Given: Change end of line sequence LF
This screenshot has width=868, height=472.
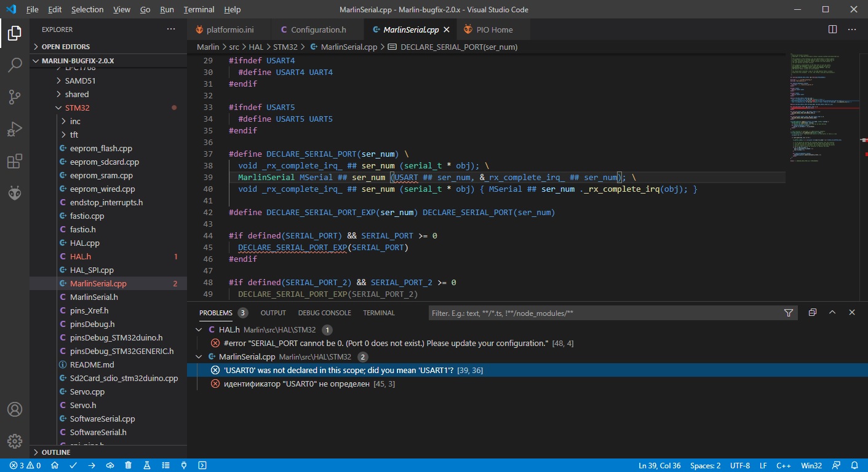Looking at the screenshot, I should click(763, 466).
